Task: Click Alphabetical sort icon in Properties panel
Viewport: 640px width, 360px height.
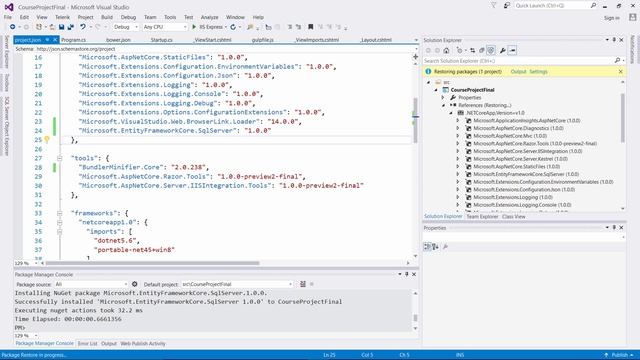Action: coord(435,247)
